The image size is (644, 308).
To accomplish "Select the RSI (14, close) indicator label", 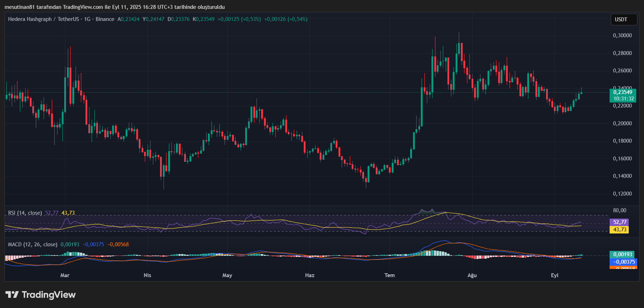I will (x=25, y=213).
